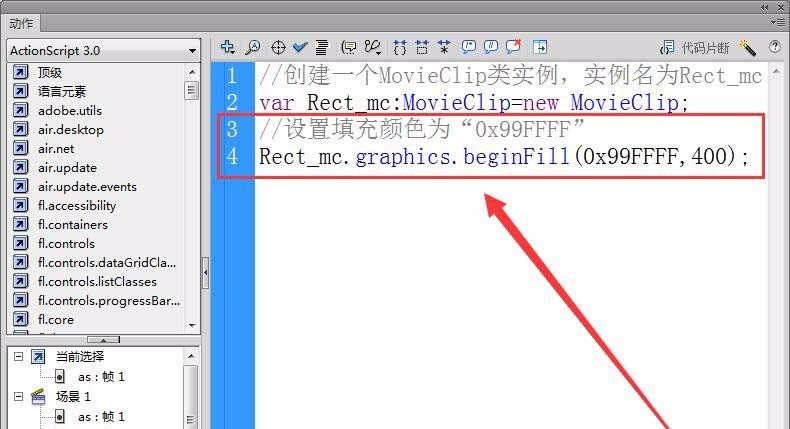The height and width of the screenshot is (429, 790).
Task: Collapse the 当前选择 tree node
Action: pyautogui.click(x=19, y=356)
